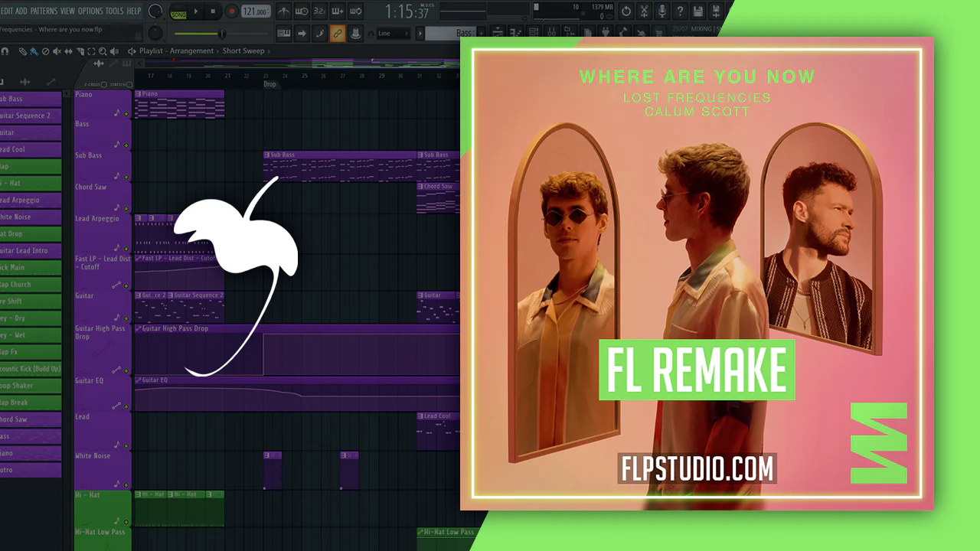The image size is (980, 551).
Task: Click the Play button
Action: point(196,11)
